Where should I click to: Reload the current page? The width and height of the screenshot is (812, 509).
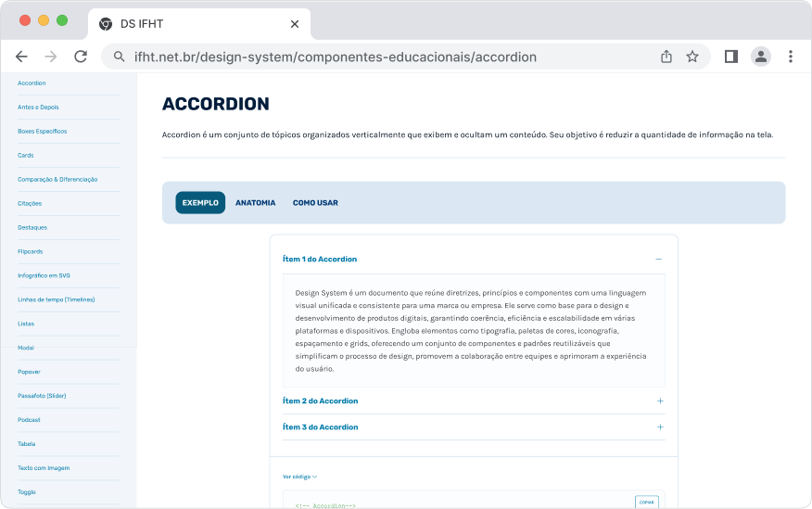coord(81,57)
